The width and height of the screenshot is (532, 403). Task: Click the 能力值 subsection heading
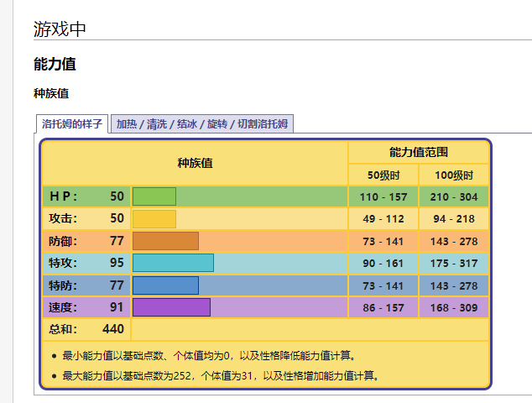click(55, 64)
